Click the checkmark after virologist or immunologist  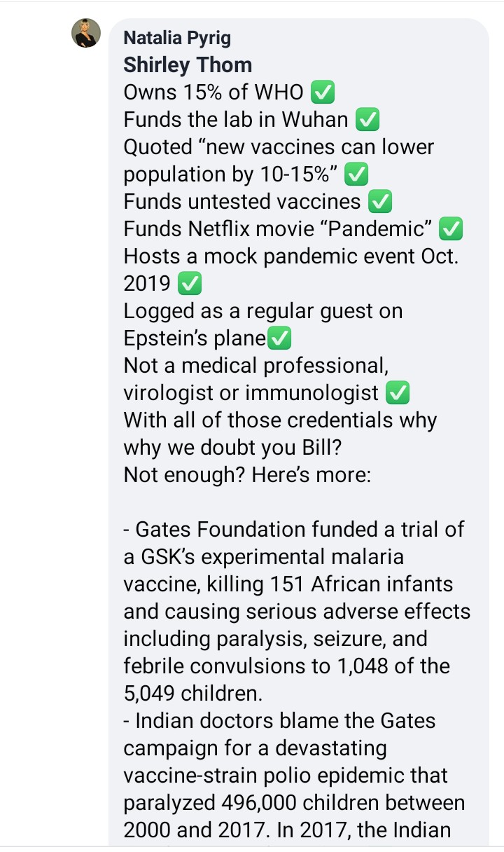coord(398,393)
